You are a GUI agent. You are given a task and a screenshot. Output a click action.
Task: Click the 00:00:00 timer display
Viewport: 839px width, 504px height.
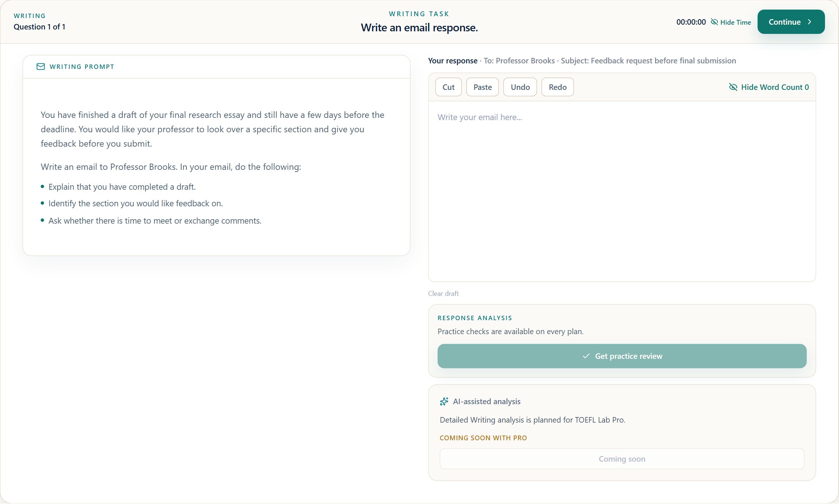pos(691,22)
